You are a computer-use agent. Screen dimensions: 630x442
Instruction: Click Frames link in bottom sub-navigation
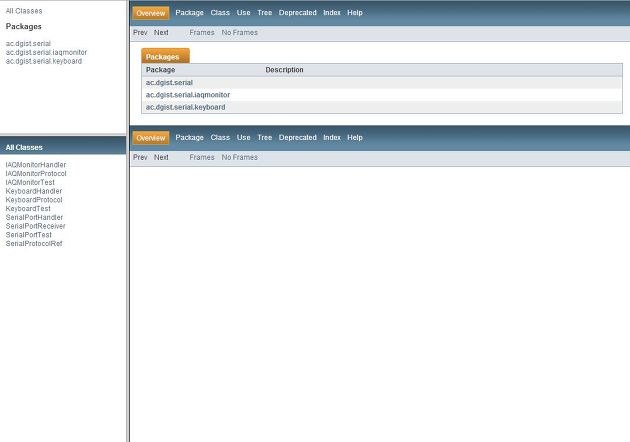click(202, 158)
